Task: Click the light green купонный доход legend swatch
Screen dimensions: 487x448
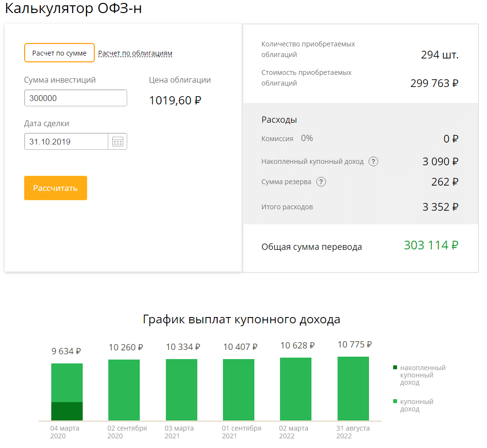Action: 395,402
